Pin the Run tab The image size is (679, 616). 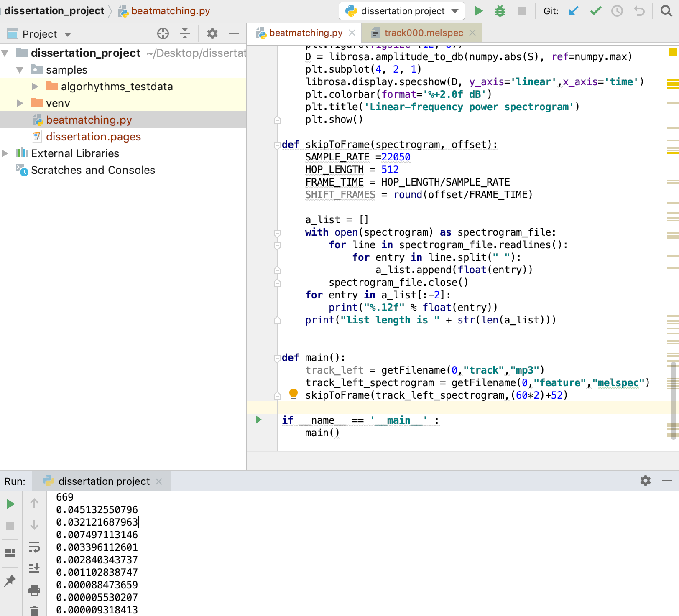pyautogui.click(x=10, y=580)
